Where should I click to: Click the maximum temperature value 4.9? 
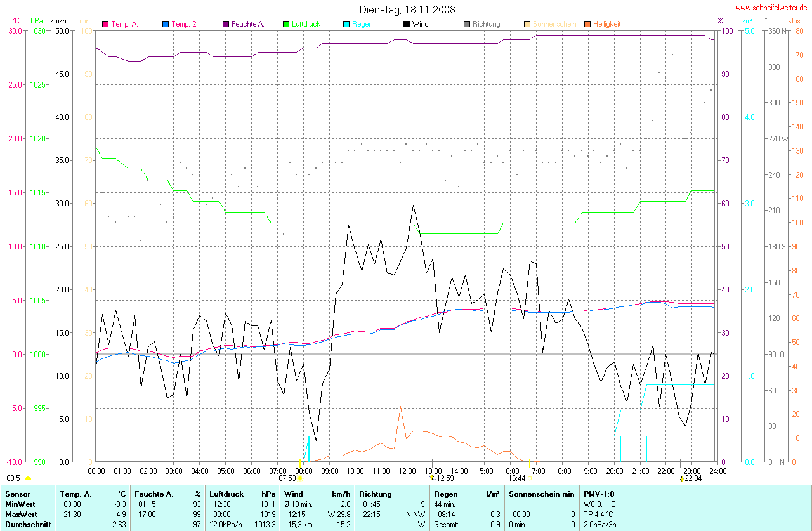tap(121, 514)
